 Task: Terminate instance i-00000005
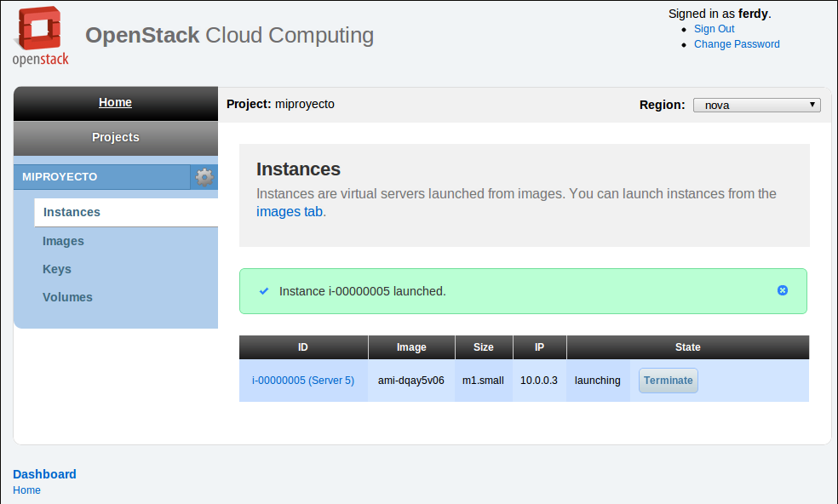[668, 381]
